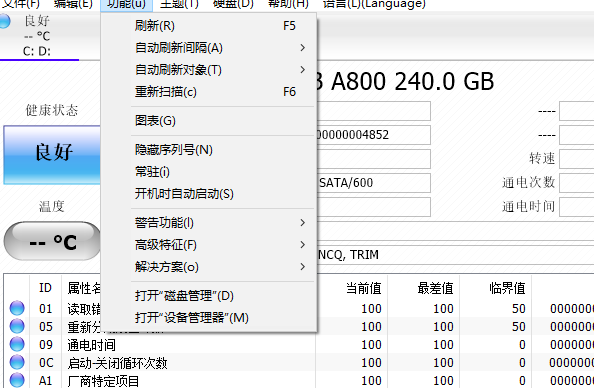Screen dimensions: 594x388
Task: Expand the 自动刷新间隔(A) submenu
Action: [209, 48]
